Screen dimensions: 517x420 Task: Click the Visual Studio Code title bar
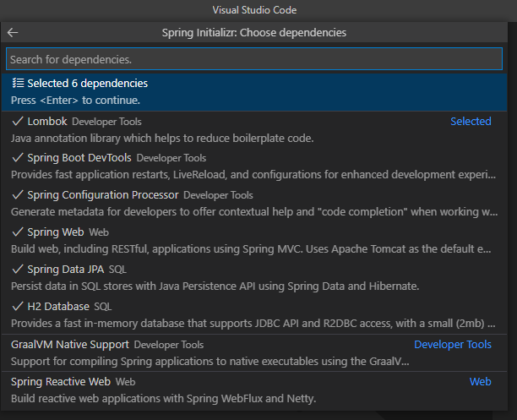coord(258,10)
